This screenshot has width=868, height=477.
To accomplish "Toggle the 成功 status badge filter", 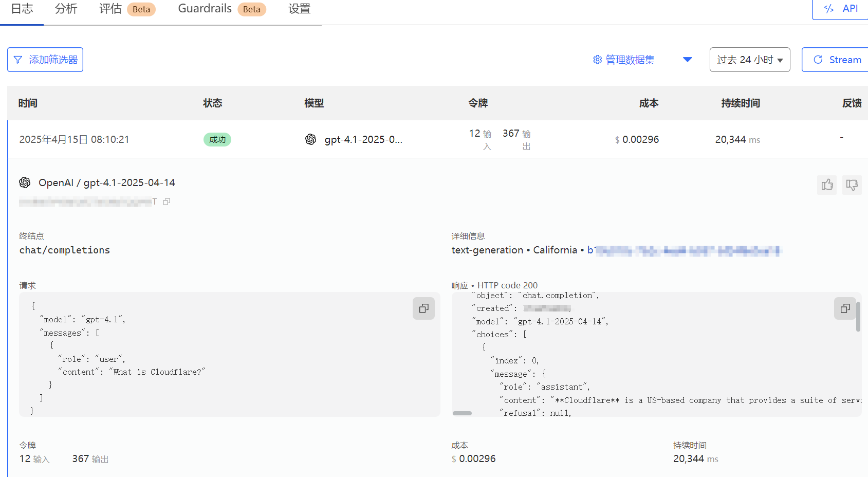I will [217, 139].
